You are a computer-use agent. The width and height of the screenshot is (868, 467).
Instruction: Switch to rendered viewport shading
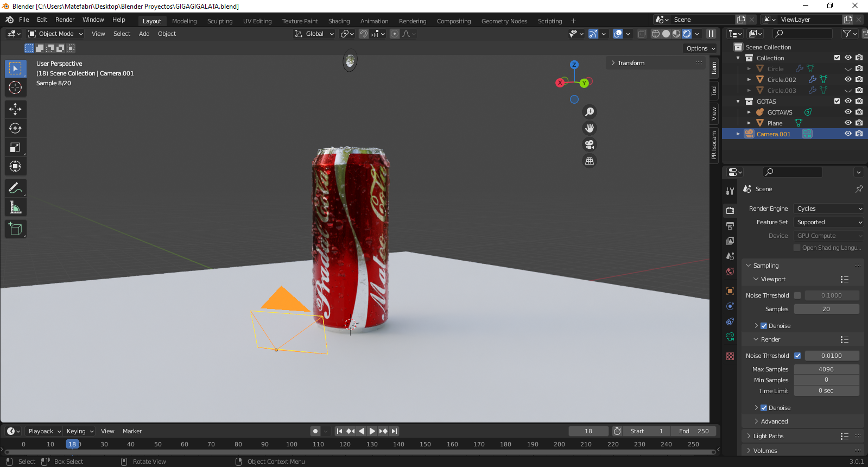pyautogui.click(x=687, y=34)
